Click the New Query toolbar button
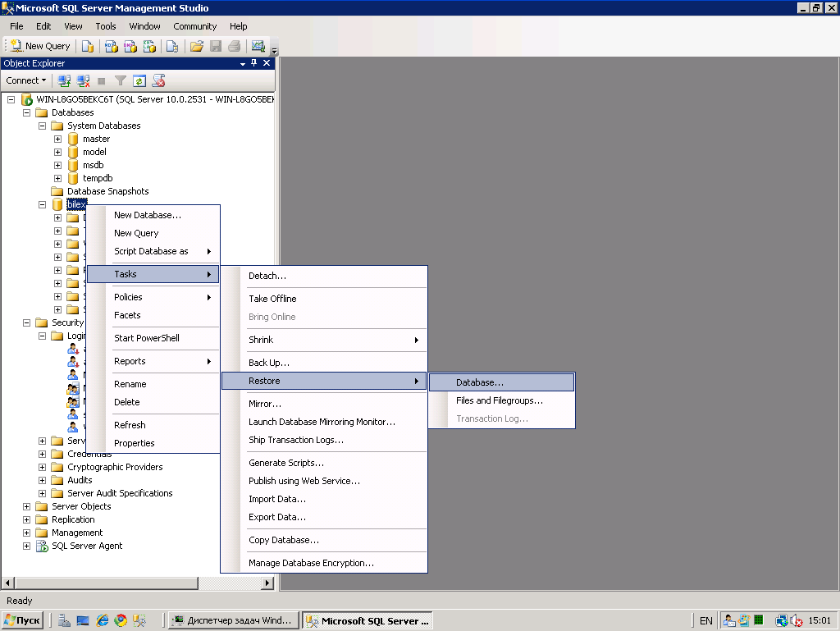This screenshot has height=631, width=840. click(40, 46)
